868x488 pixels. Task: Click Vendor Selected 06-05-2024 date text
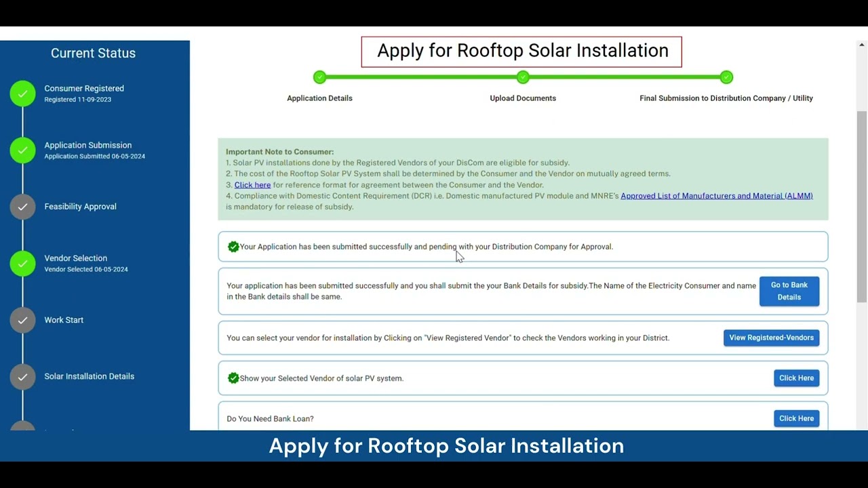point(86,270)
